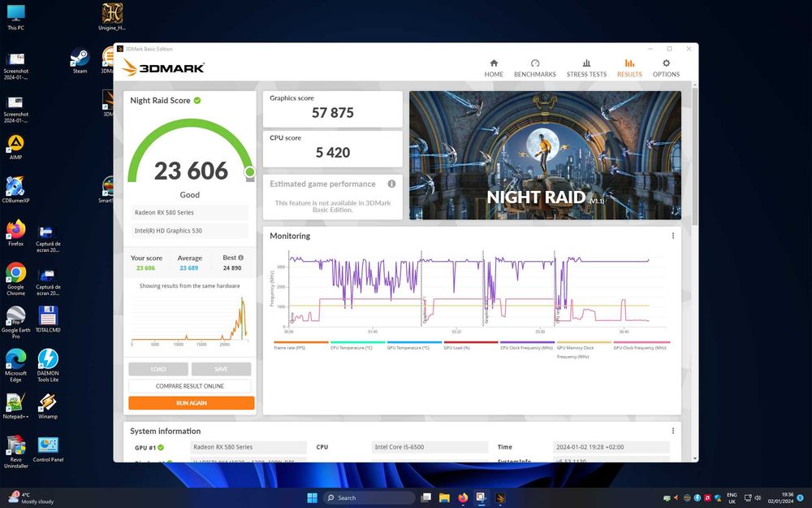This screenshot has height=508, width=812.
Task: Toggle the GPU Clock Frequency (MHz) legend item
Action: (x=641, y=345)
